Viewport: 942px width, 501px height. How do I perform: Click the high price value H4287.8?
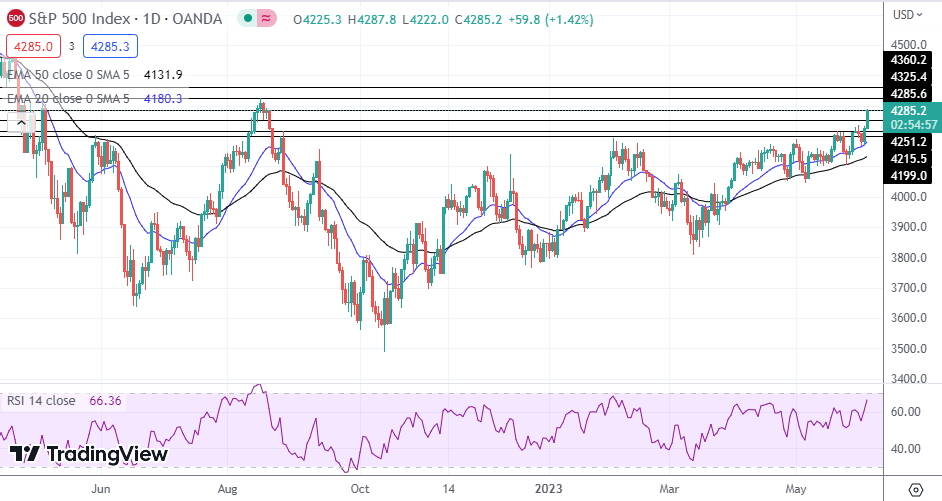click(x=372, y=19)
